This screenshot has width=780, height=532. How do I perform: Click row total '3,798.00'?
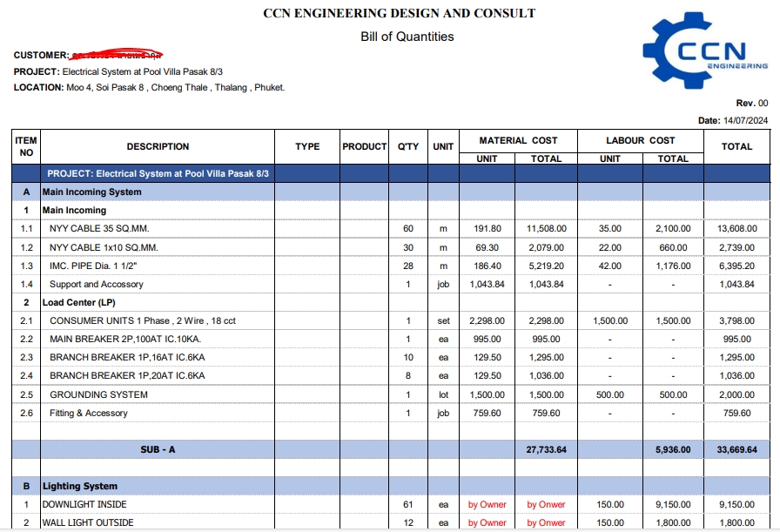click(x=736, y=321)
